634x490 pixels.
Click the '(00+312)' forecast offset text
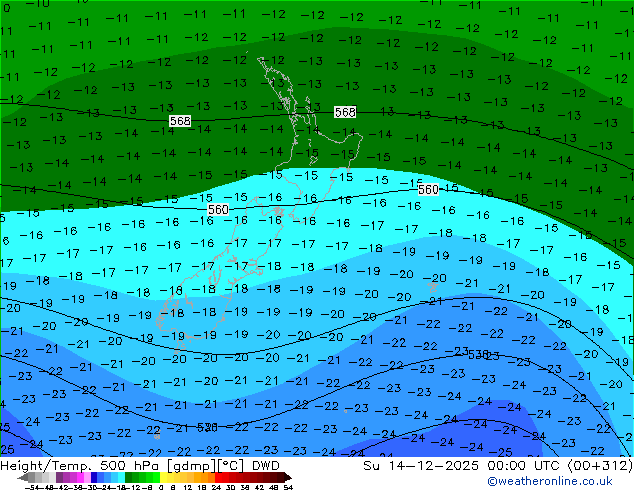pyautogui.click(x=600, y=466)
